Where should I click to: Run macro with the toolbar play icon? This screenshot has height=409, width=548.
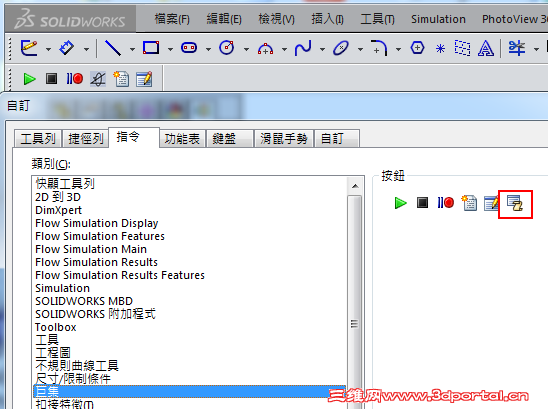pyautogui.click(x=29, y=79)
